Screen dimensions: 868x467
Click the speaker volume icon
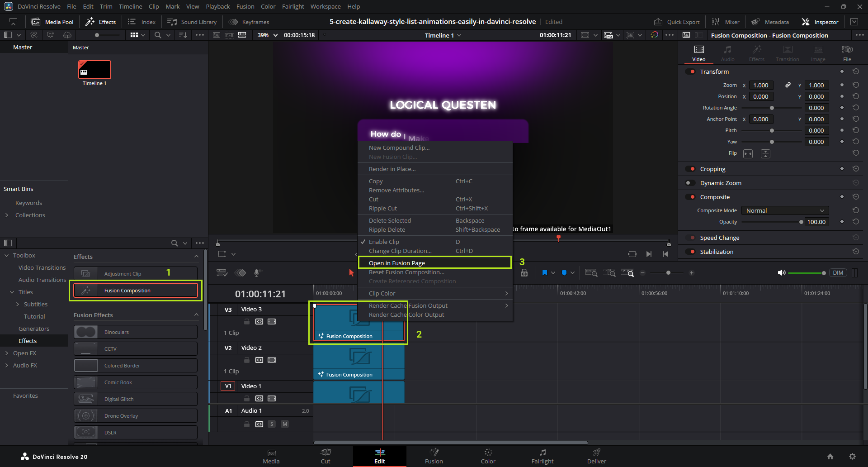781,273
